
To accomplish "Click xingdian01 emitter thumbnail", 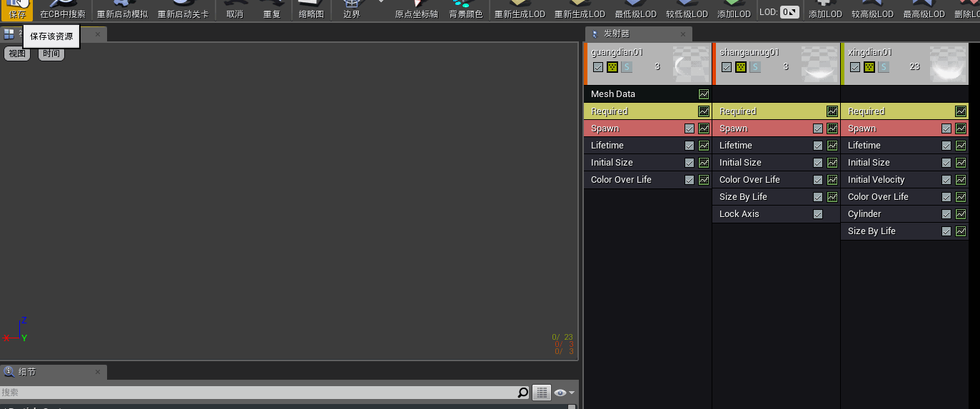I will 948,64.
